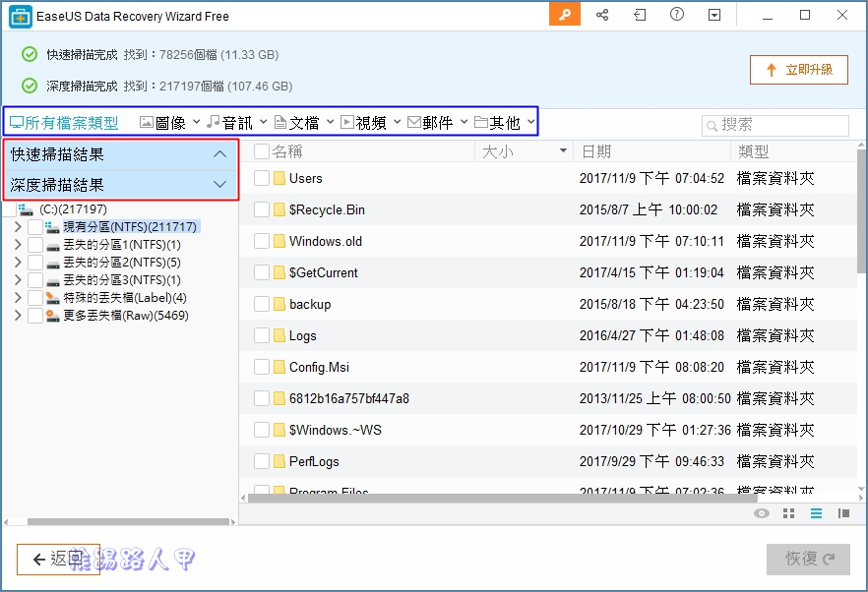Click the 恢復 recover button
Image resolution: width=868 pixels, height=592 pixels.
click(x=808, y=560)
